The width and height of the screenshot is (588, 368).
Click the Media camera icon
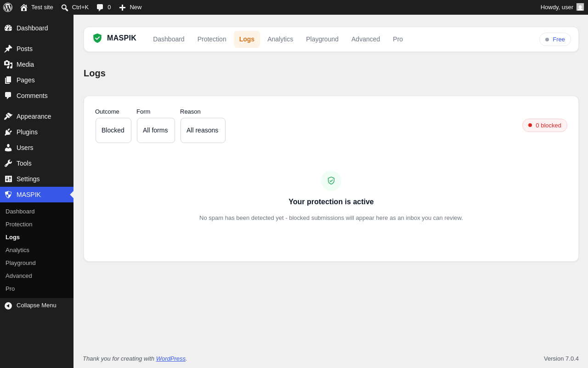tap(8, 64)
